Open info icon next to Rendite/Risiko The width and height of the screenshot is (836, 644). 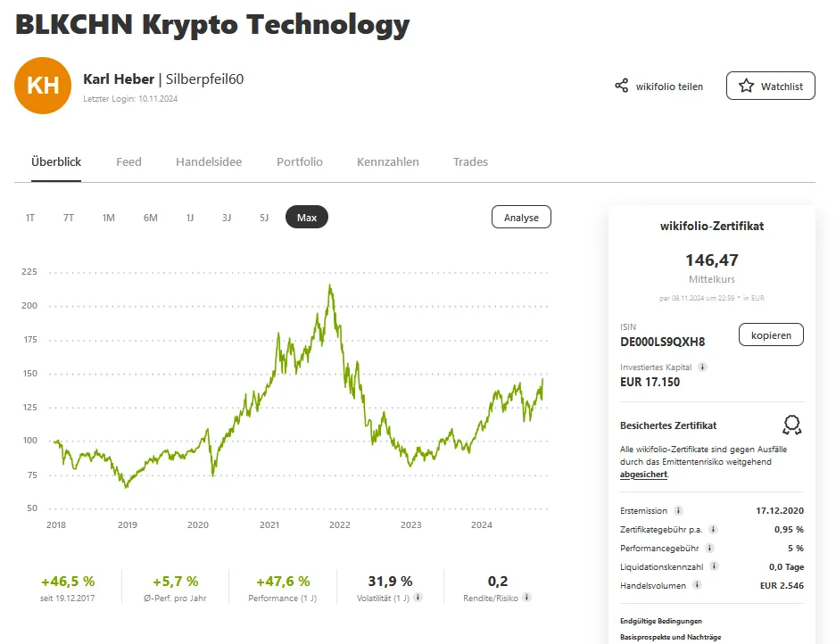pyautogui.click(x=526, y=597)
